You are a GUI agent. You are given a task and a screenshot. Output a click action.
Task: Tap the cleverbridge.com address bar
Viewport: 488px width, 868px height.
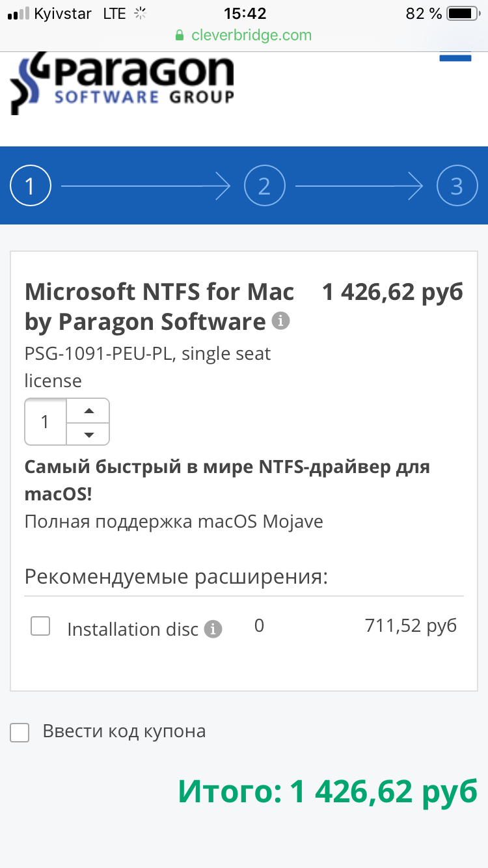tap(251, 35)
